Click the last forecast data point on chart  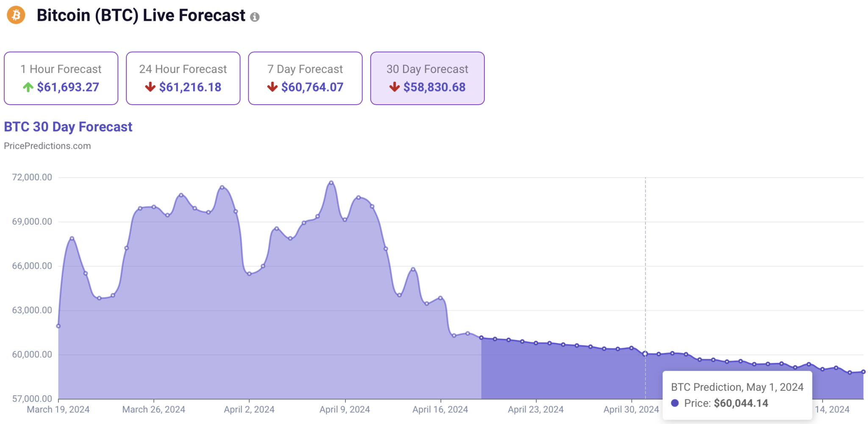click(863, 372)
